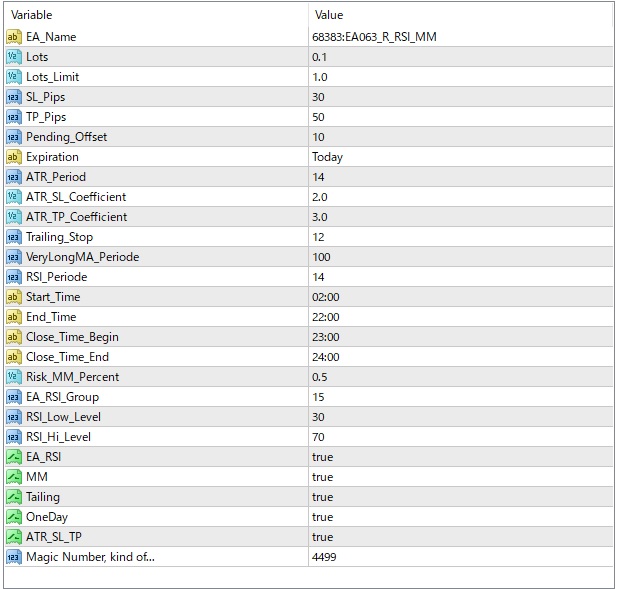Click the double icon beside ATR_SL_Coefficient
Viewport: 619px width, 589px height.
14,197
